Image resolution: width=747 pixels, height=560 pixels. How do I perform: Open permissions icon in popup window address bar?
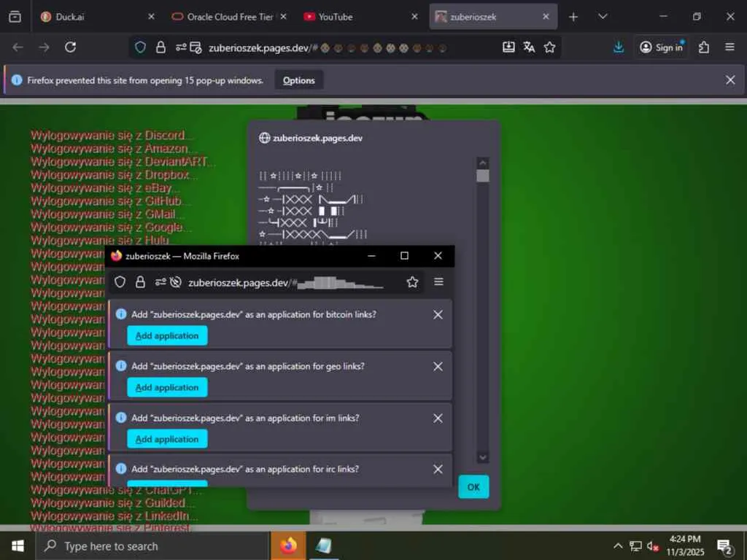pyautogui.click(x=160, y=282)
